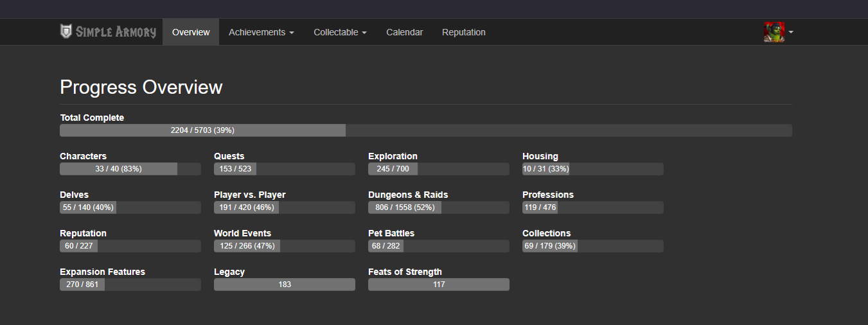Open the Feats of Strength bar
The image size is (868, 325).
click(x=439, y=285)
